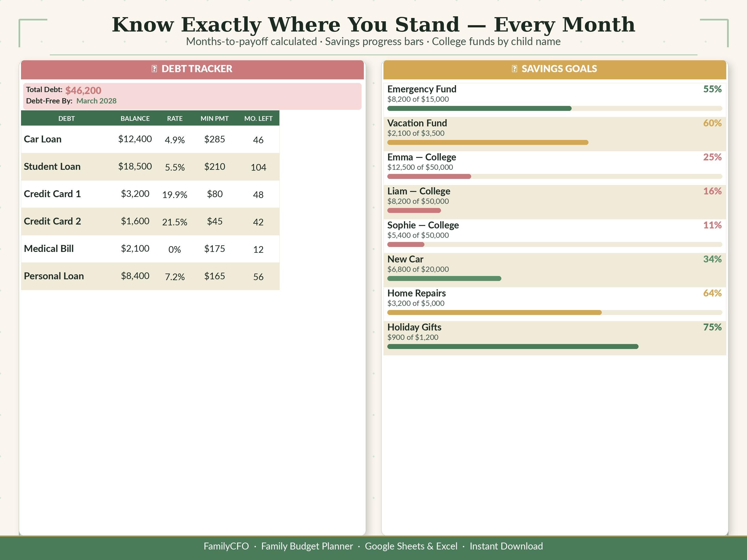Select the $6,800 of $20,000 amount
This screenshot has width=747, height=560.
[418, 269]
